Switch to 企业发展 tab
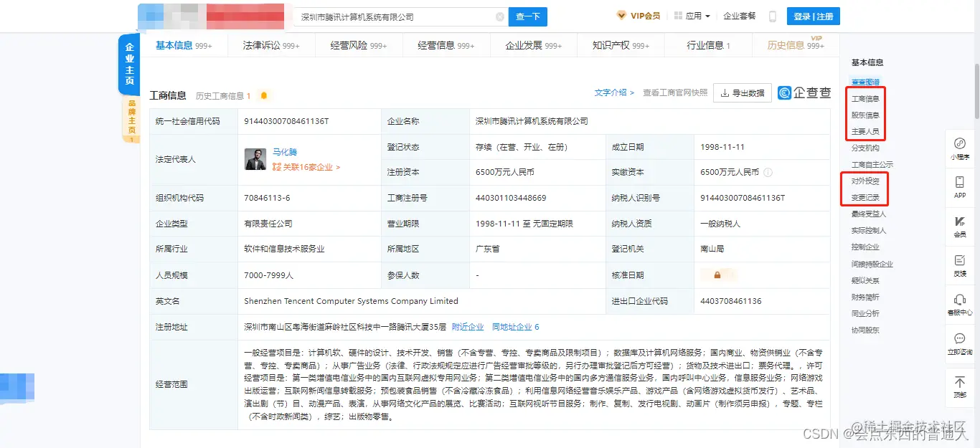980x448 pixels. (534, 45)
